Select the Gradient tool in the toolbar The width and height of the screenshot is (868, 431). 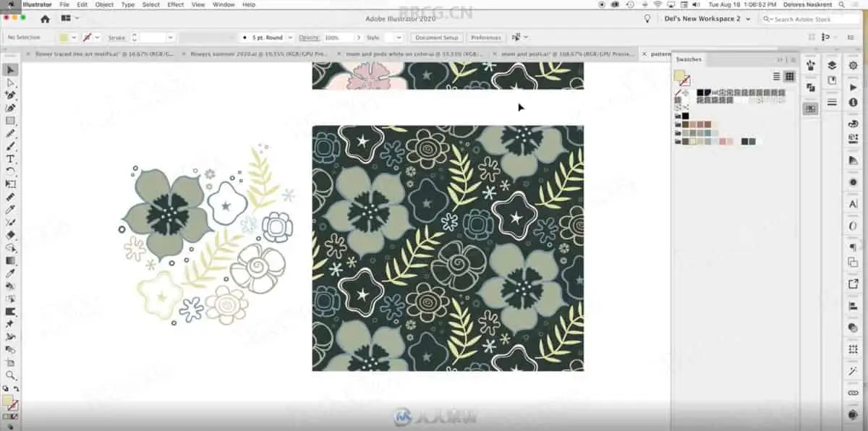[10, 260]
